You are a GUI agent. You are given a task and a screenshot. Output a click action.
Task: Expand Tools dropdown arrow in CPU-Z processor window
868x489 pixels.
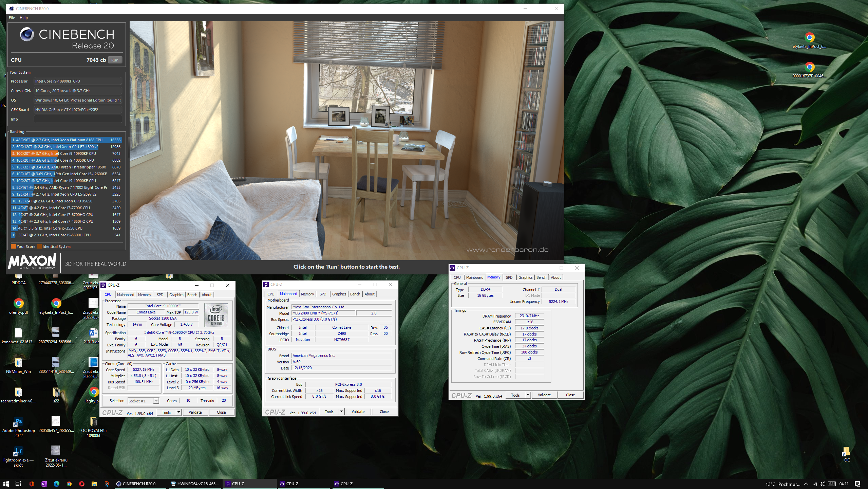click(x=178, y=412)
